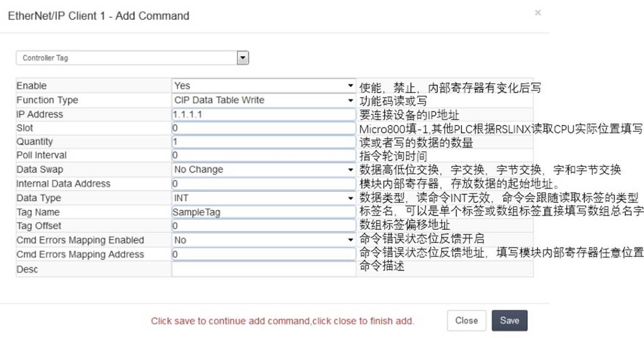Click the Tag Offset input field
Viewport: 644px width, 338px height.
(264, 226)
